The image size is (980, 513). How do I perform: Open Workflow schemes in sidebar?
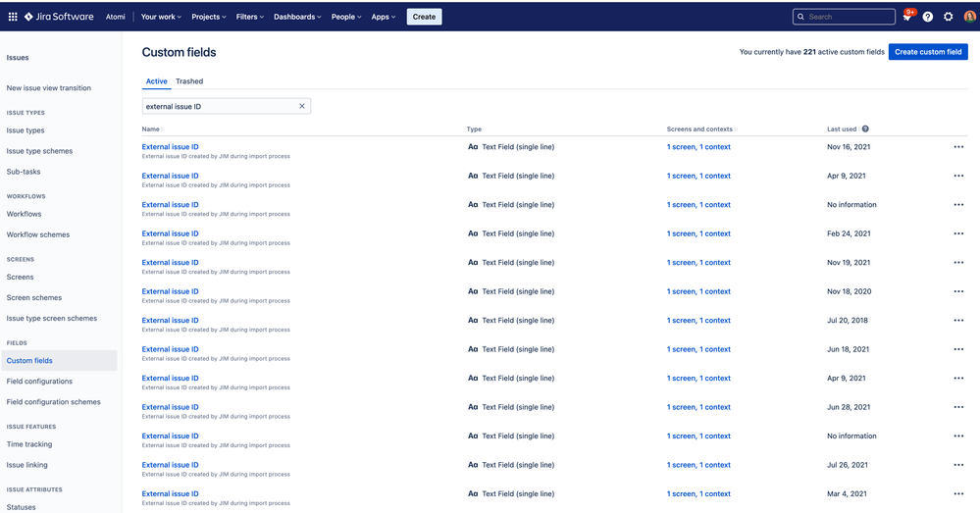coord(38,235)
